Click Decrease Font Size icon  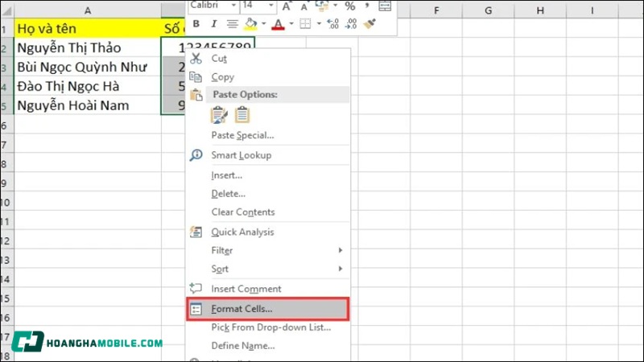click(304, 7)
